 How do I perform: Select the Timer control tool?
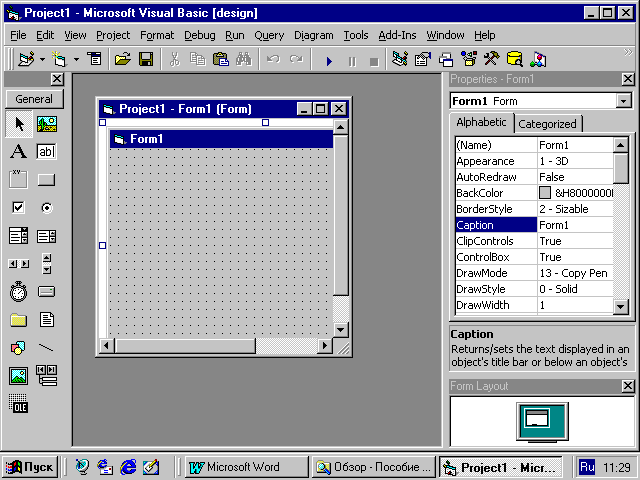[x=19, y=291]
